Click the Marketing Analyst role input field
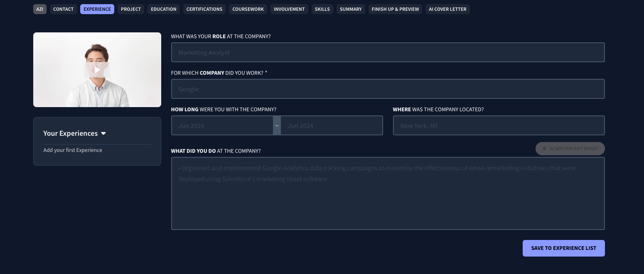 (388, 52)
